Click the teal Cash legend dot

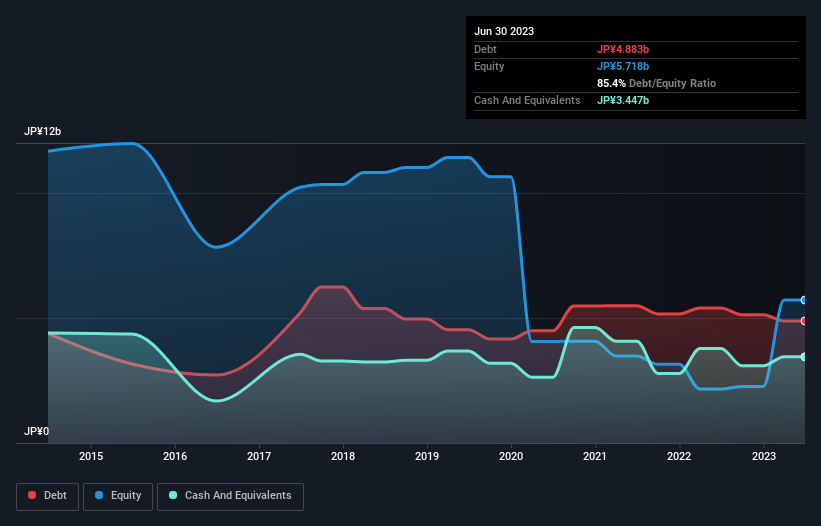tap(173, 495)
